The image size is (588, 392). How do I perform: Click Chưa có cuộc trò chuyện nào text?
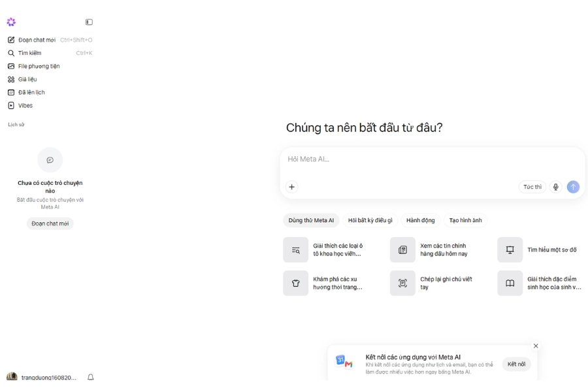click(50, 187)
